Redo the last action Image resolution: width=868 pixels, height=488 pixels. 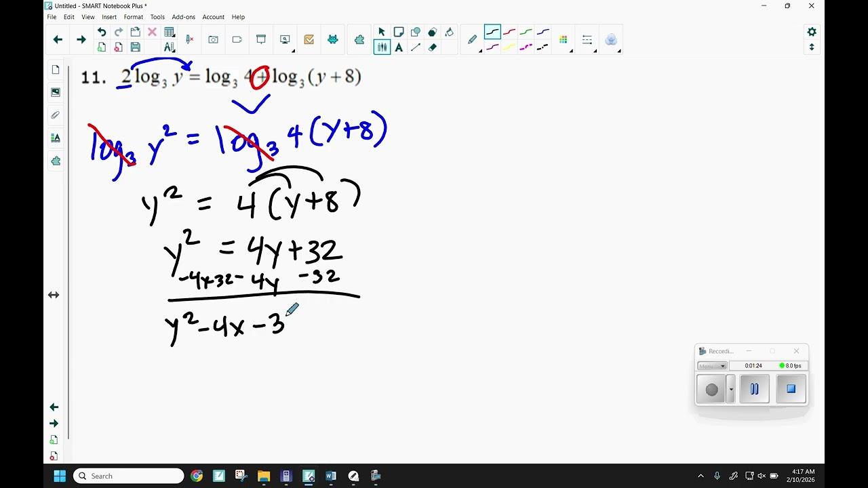point(119,32)
